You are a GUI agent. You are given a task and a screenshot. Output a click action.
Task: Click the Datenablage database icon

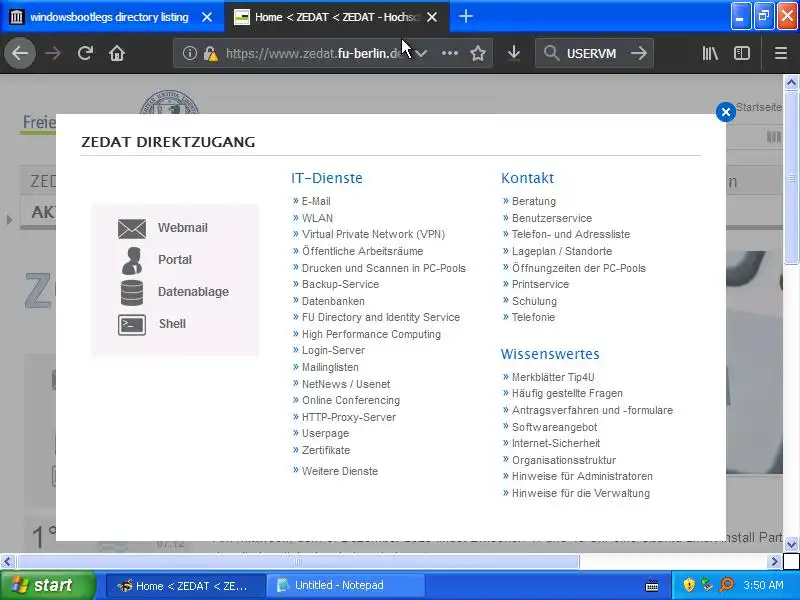(132, 292)
